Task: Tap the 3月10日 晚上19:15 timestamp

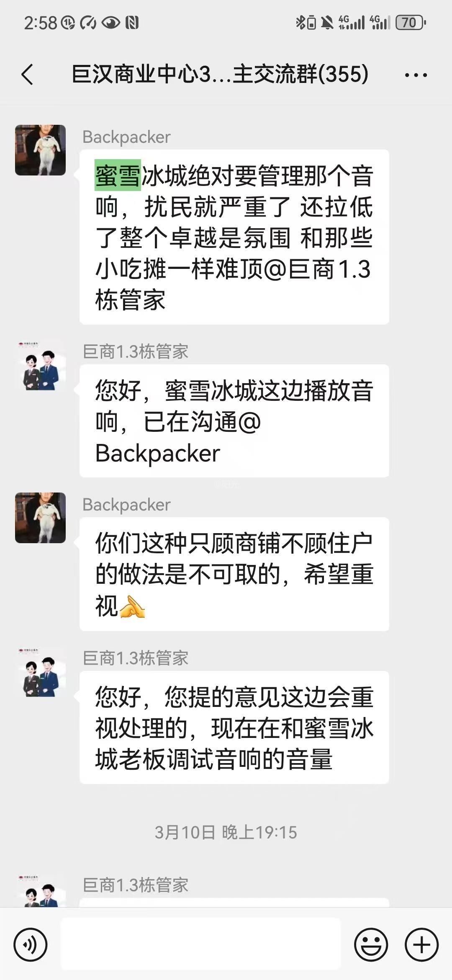Action: 226,832
